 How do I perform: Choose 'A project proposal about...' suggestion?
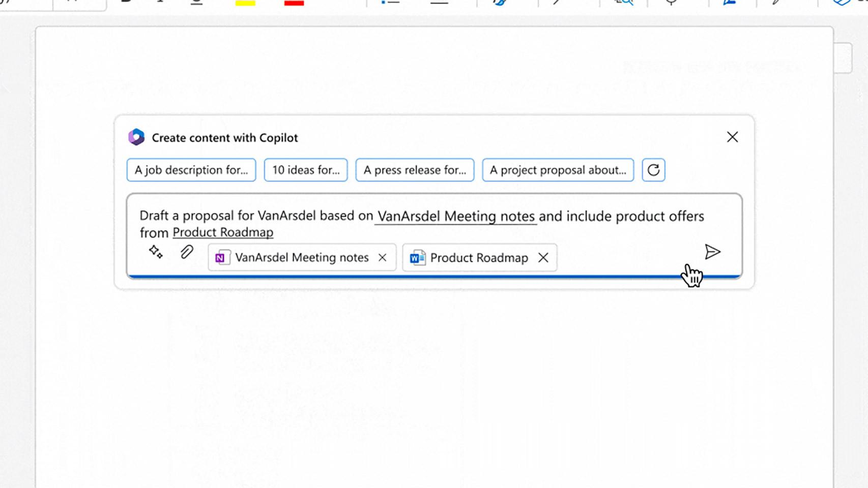(x=558, y=170)
